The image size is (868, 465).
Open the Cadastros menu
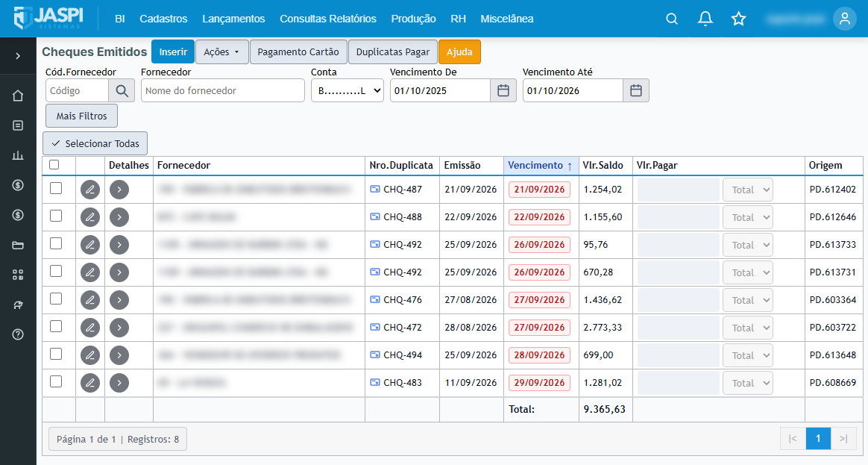(163, 19)
